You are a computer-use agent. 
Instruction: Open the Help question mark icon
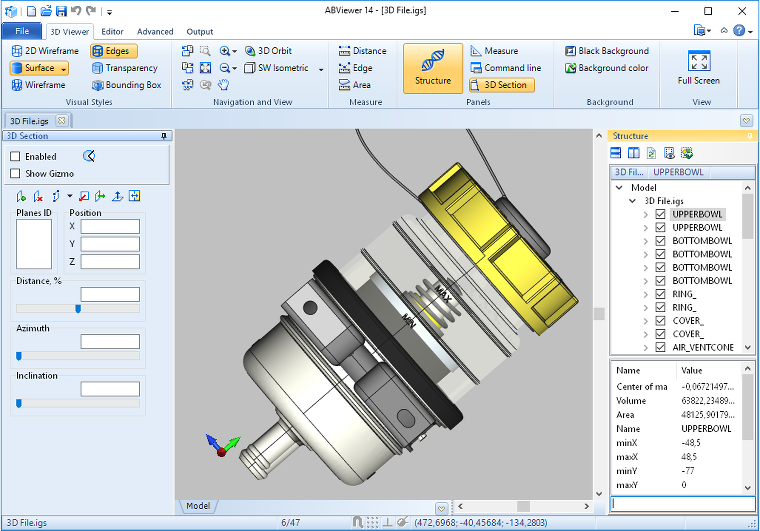739,31
